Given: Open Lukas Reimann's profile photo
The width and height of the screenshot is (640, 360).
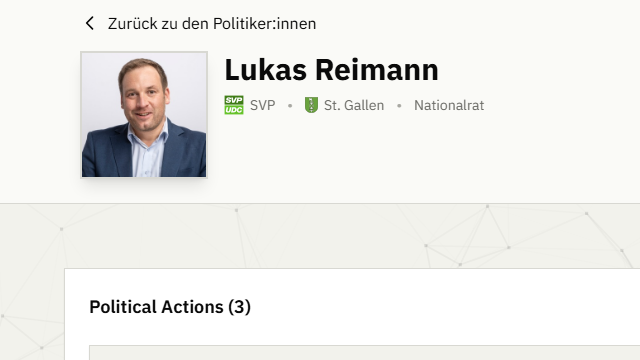Looking at the screenshot, I should click(x=144, y=115).
